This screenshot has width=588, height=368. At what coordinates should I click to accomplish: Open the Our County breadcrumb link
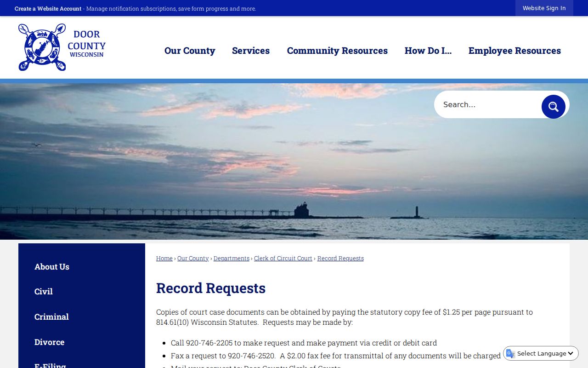click(x=193, y=259)
